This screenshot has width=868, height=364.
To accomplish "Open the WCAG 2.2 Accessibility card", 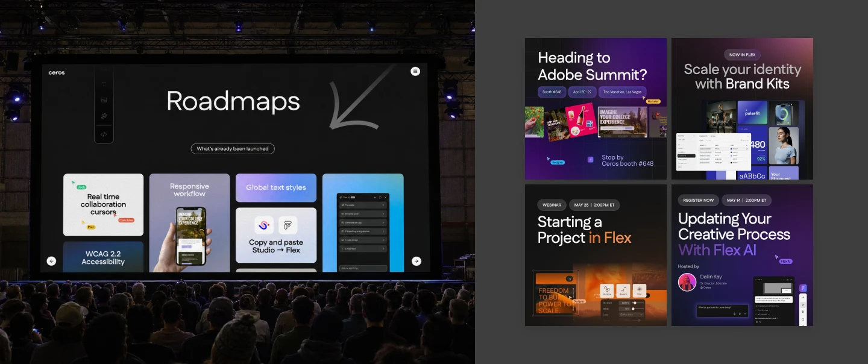I will click(x=103, y=257).
